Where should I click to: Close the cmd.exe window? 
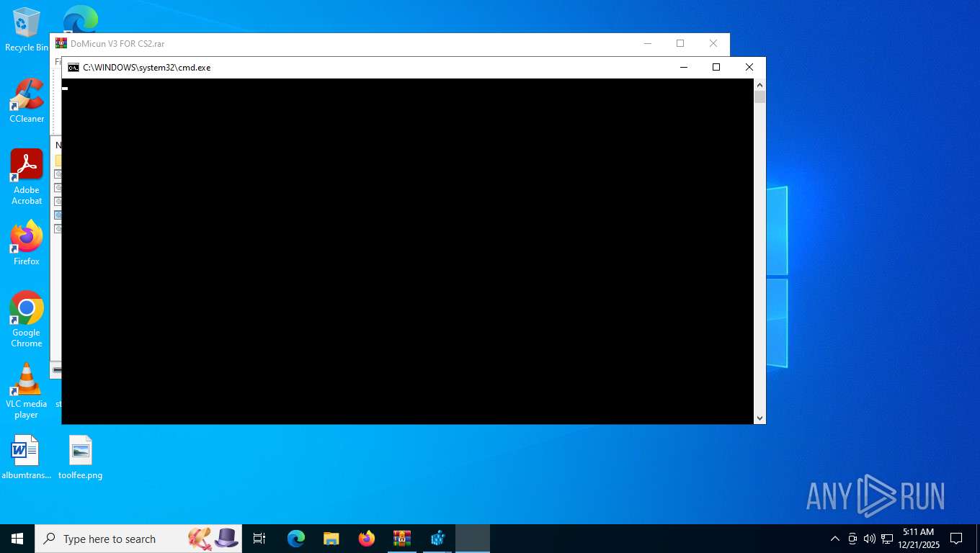(749, 68)
